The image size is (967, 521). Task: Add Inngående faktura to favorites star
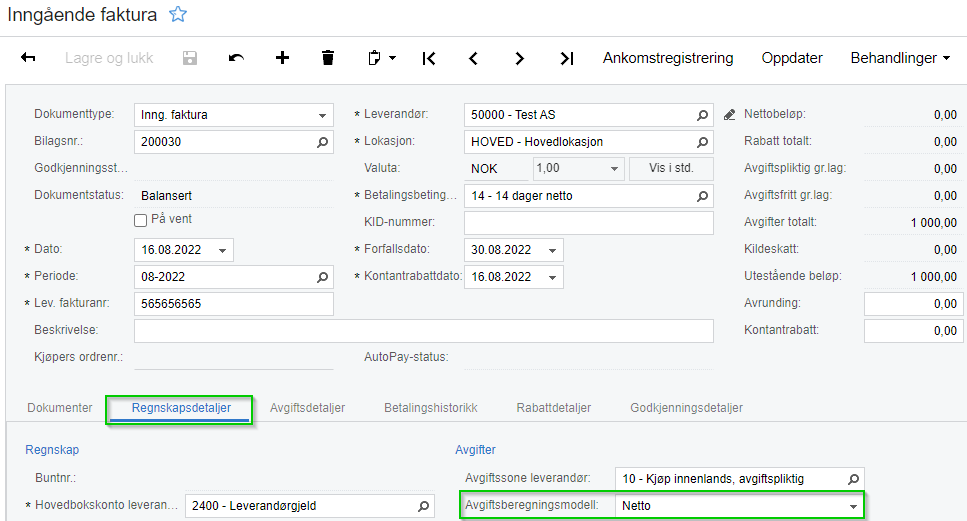pos(178,14)
